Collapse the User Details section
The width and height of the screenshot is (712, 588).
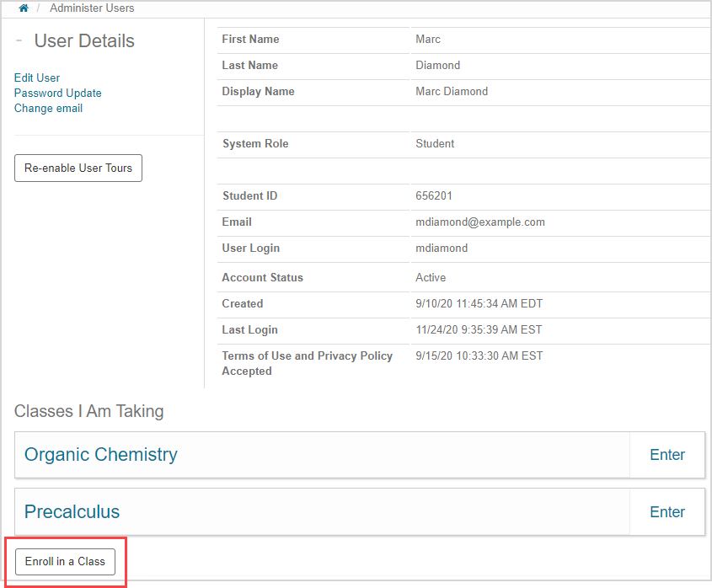click(x=19, y=41)
